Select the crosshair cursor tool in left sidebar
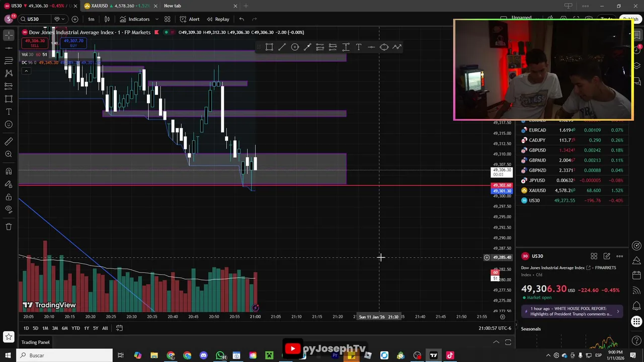Screen dimensions: 644x362 coord(9,35)
